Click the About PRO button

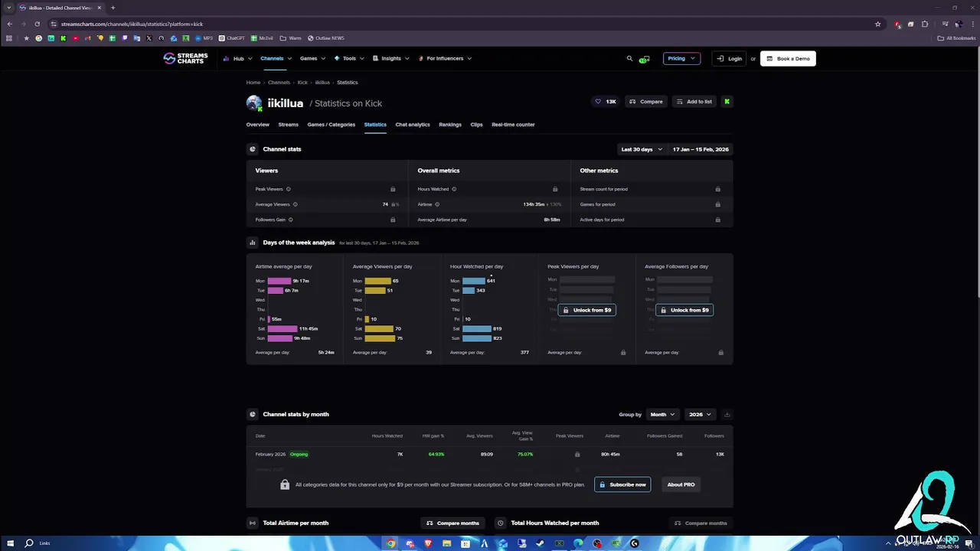coord(681,484)
